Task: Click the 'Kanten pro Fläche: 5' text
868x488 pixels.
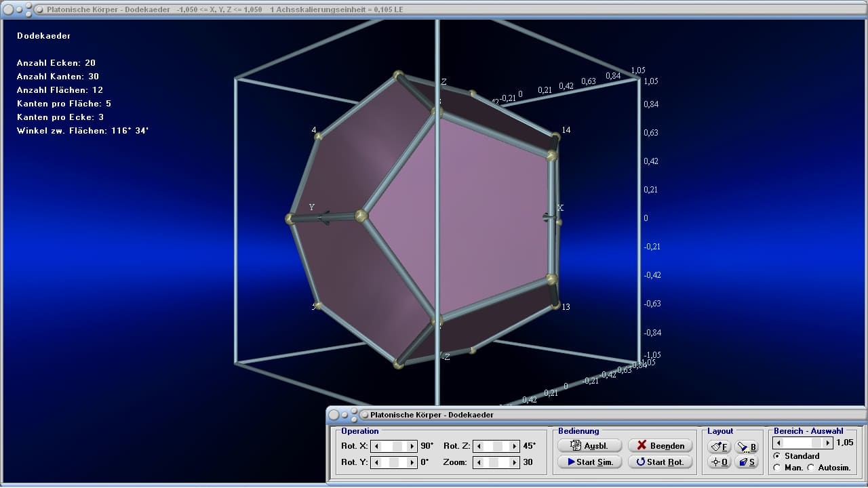Action: pyautogui.click(x=64, y=104)
